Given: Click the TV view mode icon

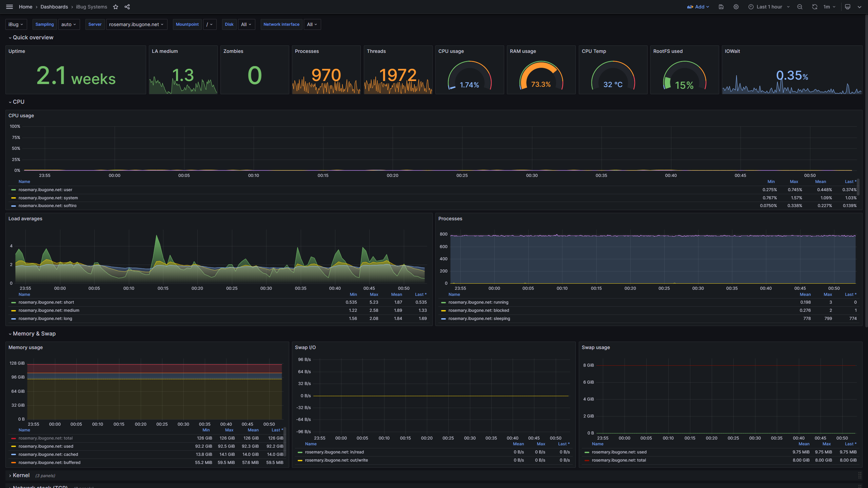Looking at the screenshot, I should coord(848,7).
